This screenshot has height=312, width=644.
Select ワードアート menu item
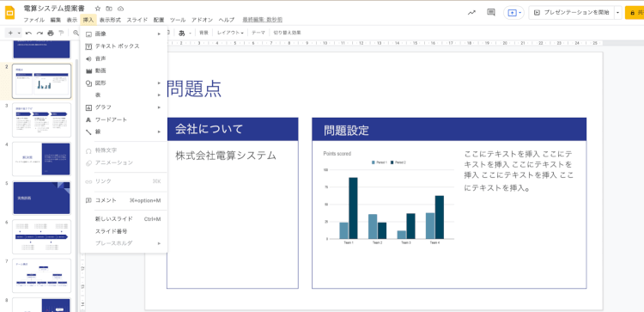pyautogui.click(x=124, y=119)
